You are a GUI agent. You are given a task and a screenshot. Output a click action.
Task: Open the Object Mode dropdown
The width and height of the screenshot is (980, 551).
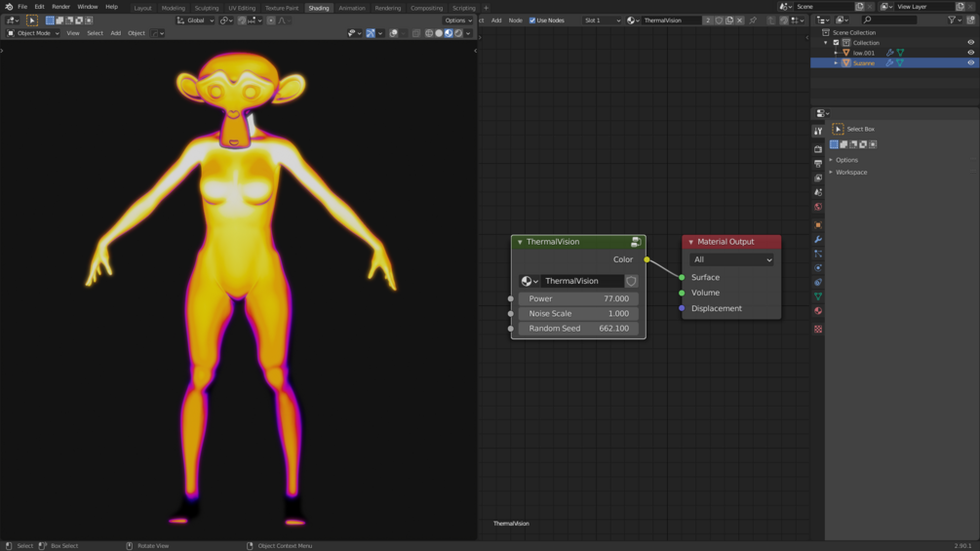point(33,33)
